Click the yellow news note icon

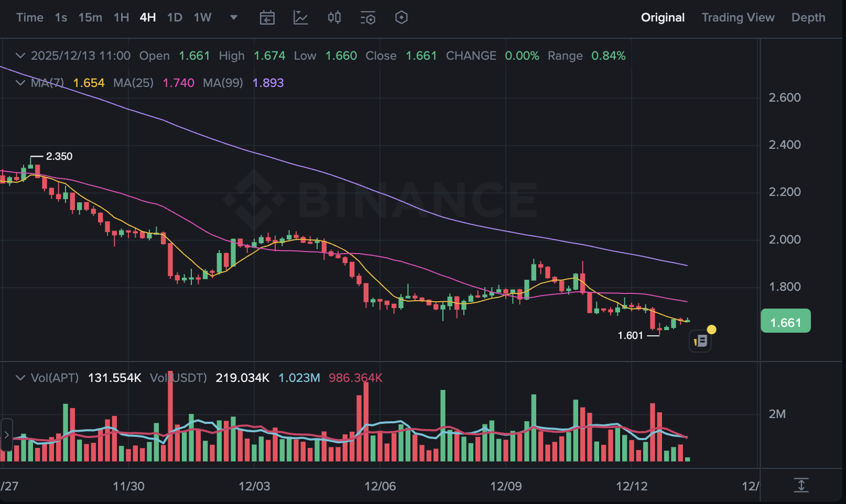(x=700, y=342)
